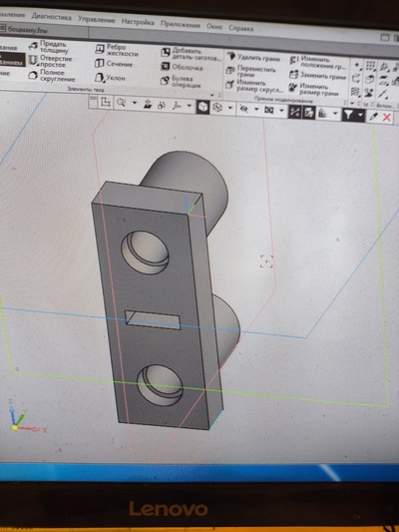The height and width of the screenshot is (532, 399).
Task: Select Полное скругление tool
Action: coord(52,75)
